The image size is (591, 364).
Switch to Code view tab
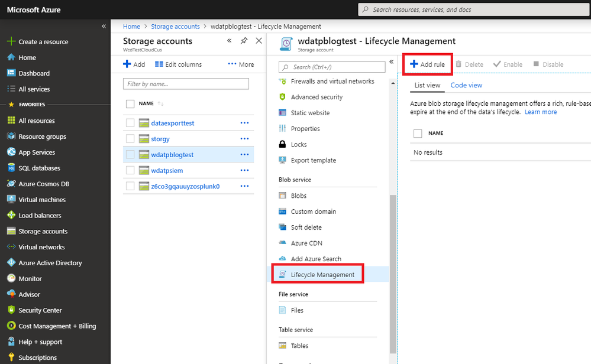(x=466, y=85)
